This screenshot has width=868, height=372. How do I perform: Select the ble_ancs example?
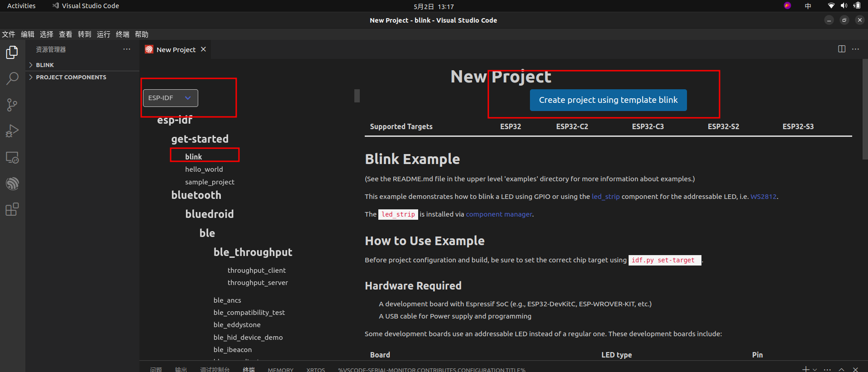point(227,300)
